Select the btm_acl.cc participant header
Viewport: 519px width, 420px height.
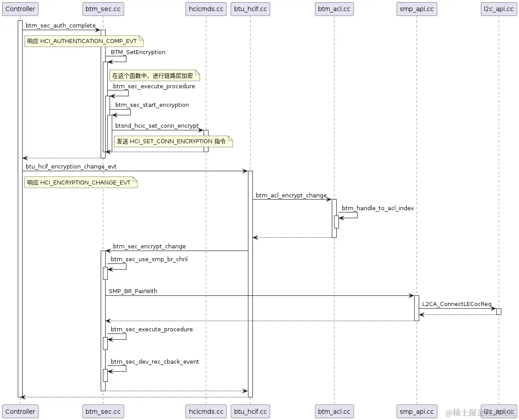[x=334, y=8]
